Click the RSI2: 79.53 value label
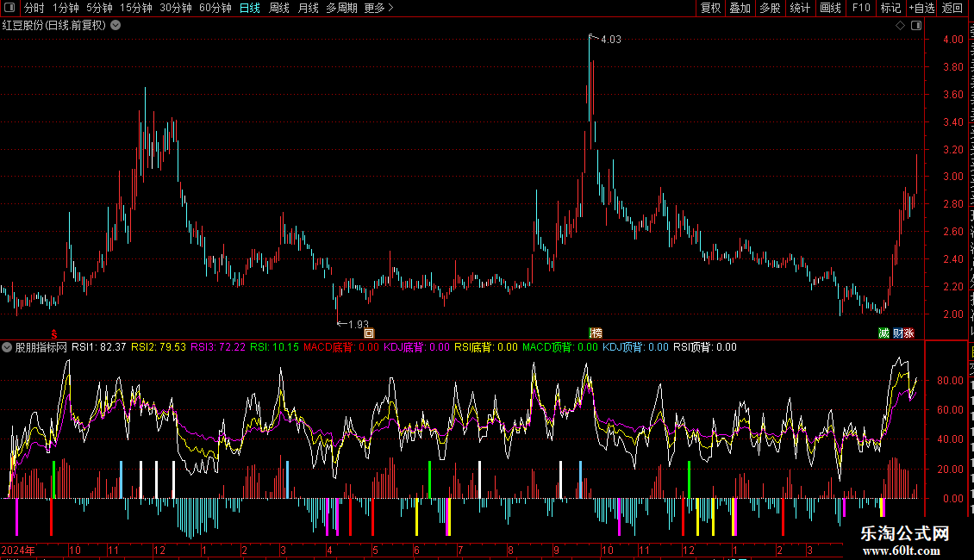The image size is (974, 560). 159,347
